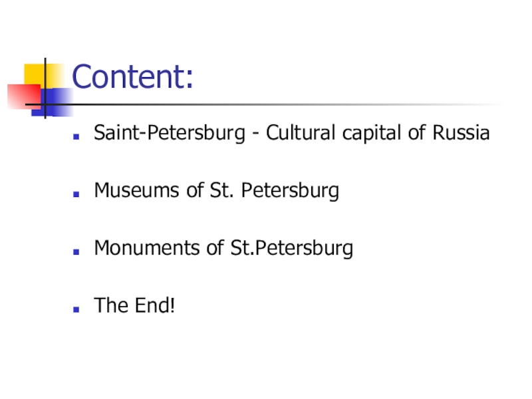The height and width of the screenshot is (399, 532).
Task: Select the bullet marker next to Monuments
Action: tap(77, 251)
